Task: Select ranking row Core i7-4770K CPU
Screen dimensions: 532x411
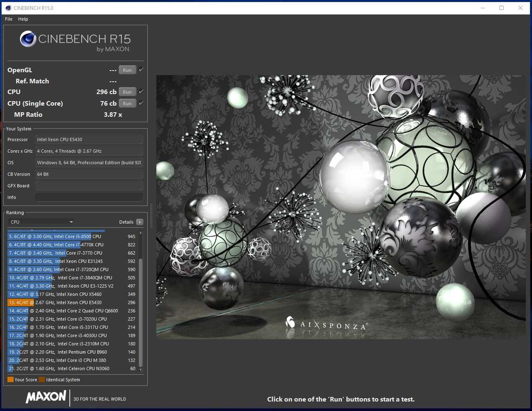Action: (x=72, y=245)
